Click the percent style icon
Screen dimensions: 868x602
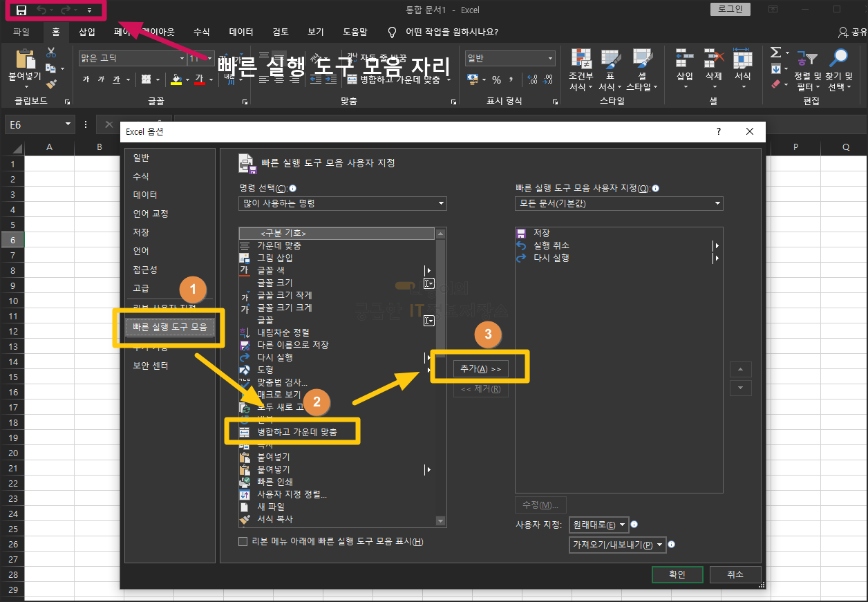click(x=496, y=80)
